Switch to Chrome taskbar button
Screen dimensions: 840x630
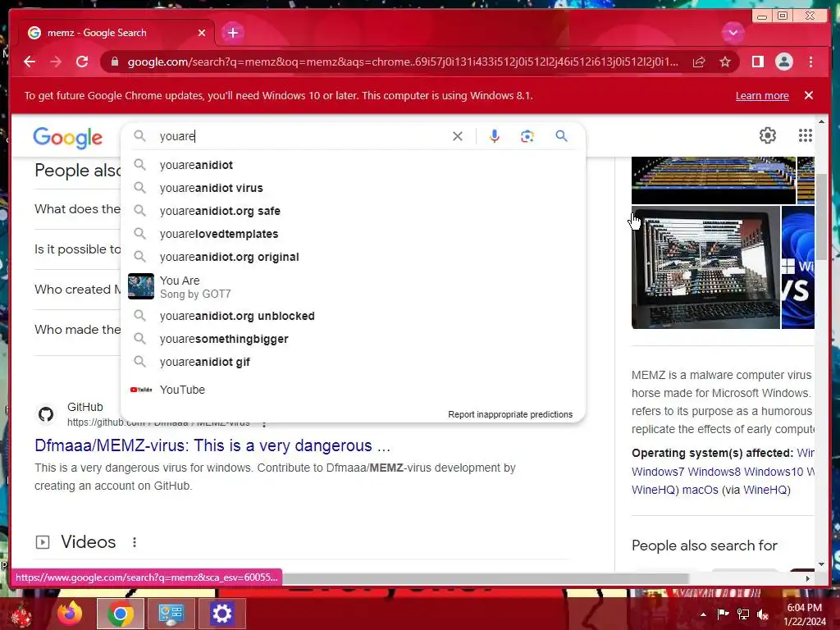click(x=120, y=614)
